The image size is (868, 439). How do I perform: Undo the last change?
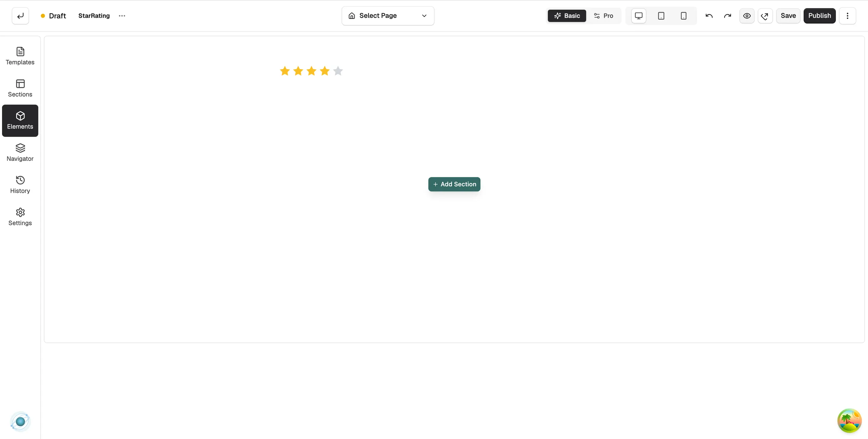(709, 16)
